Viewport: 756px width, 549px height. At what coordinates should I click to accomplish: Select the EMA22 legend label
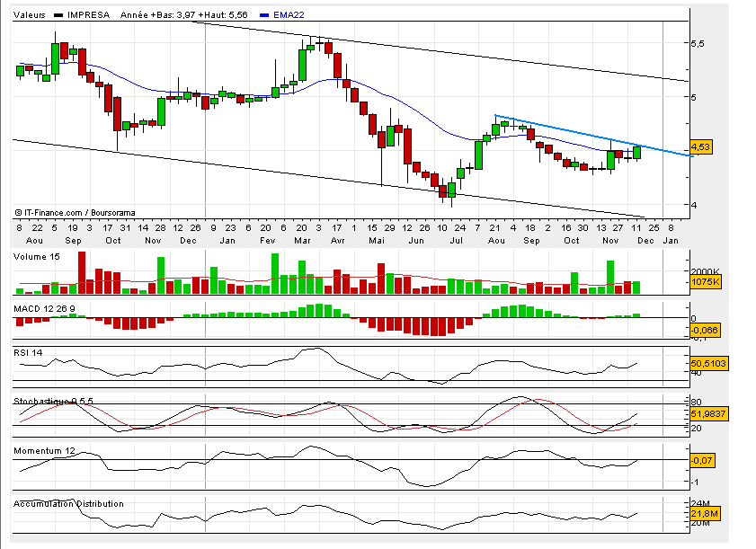[289, 15]
